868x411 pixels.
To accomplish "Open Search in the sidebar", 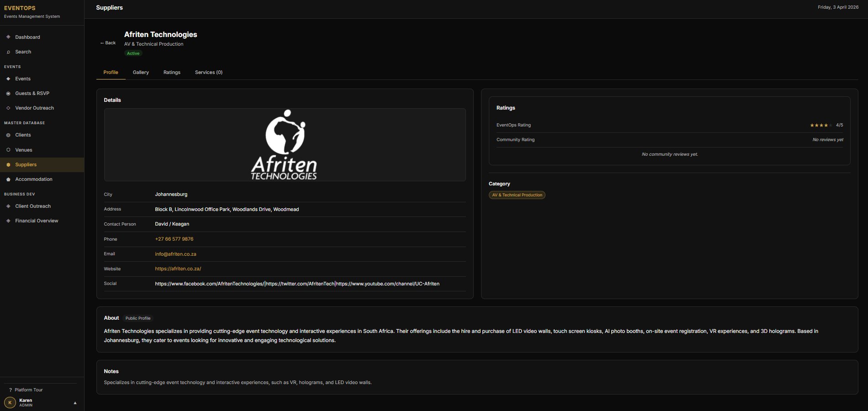I will coord(42,52).
